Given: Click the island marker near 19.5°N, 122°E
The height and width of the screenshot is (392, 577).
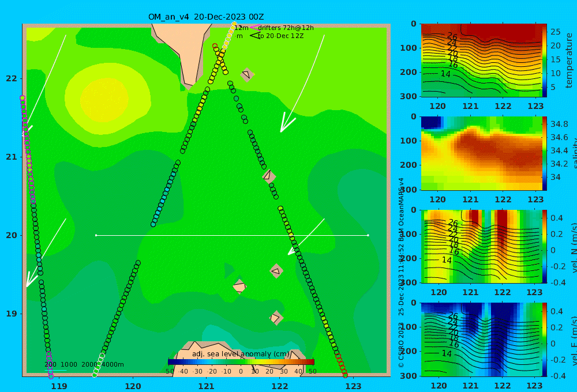Looking at the screenshot, I should [276, 272].
